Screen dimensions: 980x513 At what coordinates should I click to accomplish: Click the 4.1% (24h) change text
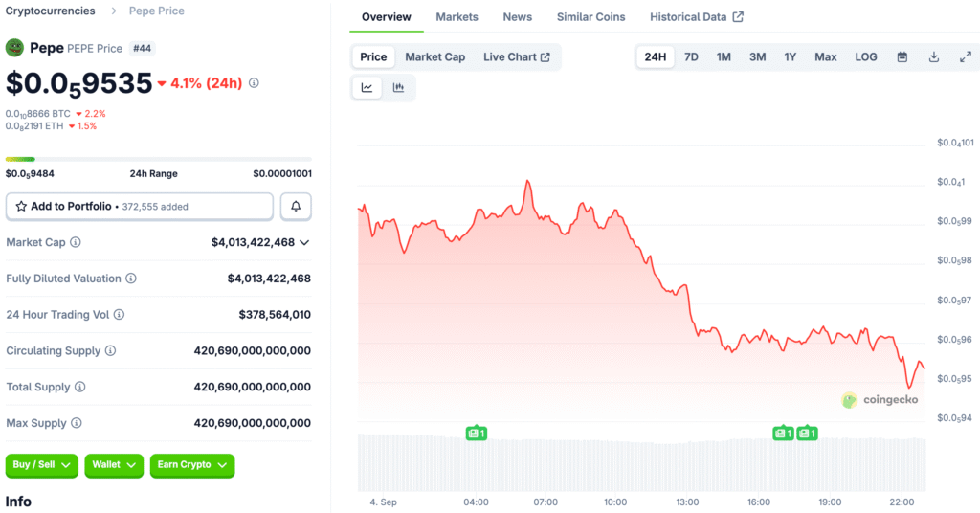(206, 83)
